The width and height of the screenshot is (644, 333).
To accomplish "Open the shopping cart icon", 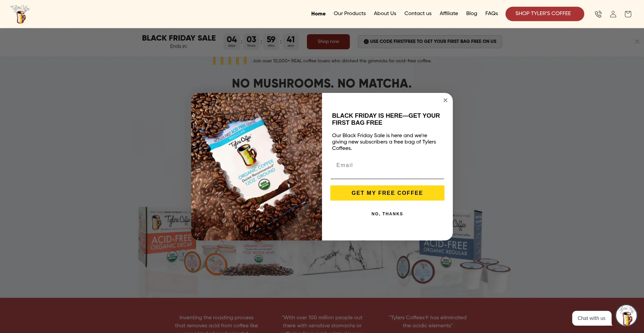I will click(x=628, y=14).
